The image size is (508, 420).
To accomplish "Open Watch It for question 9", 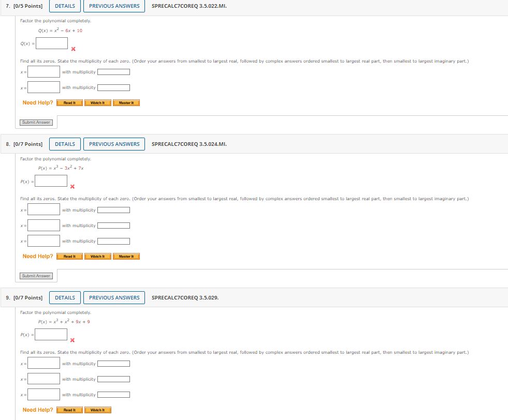I will pos(97,410).
